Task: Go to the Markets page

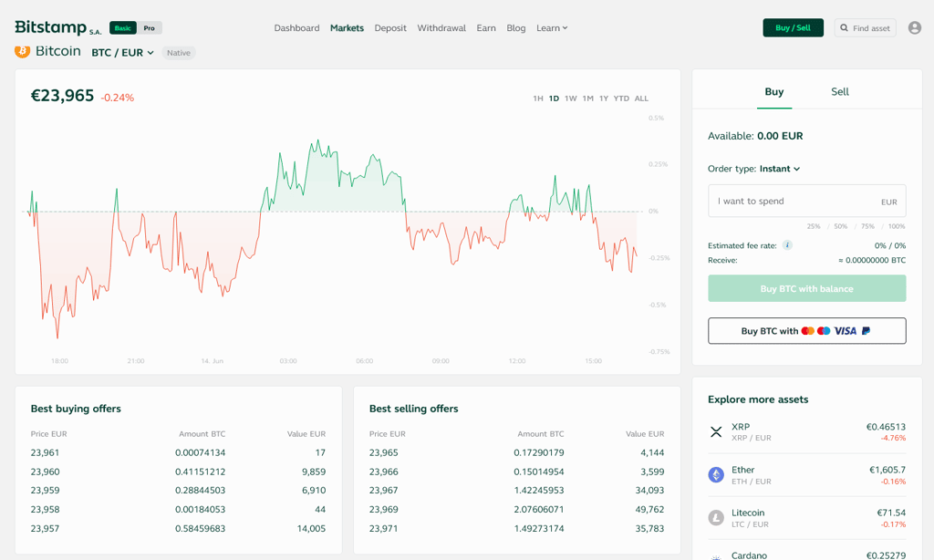Action: (347, 28)
